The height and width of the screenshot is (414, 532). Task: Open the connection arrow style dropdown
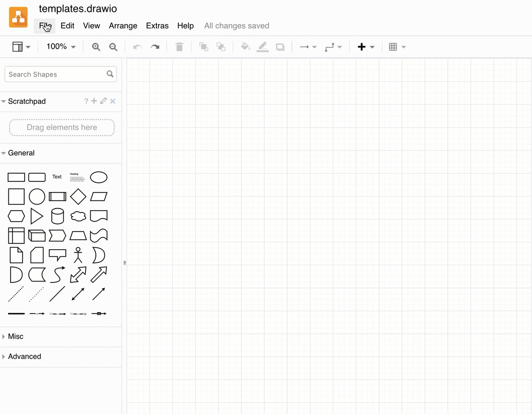pyautogui.click(x=308, y=47)
